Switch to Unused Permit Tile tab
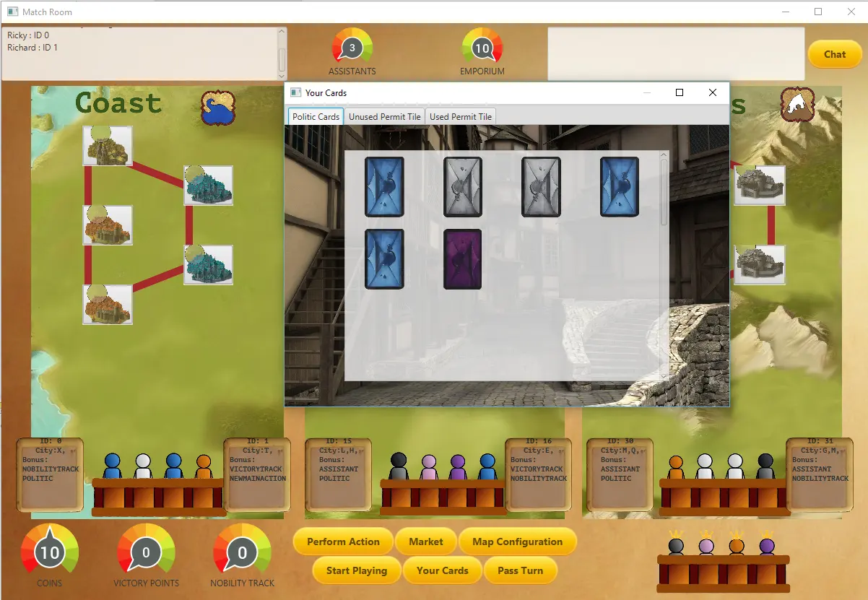 pyautogui.click(x=384, y=117)
